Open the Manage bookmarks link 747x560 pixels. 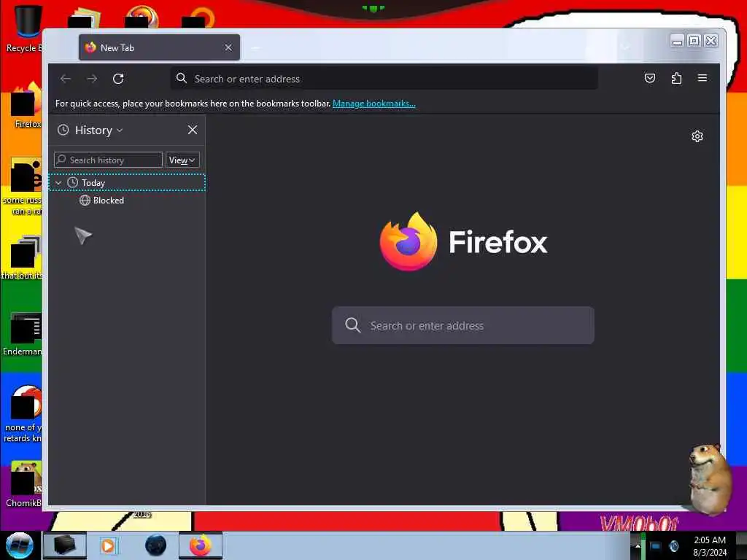[374, 104]
